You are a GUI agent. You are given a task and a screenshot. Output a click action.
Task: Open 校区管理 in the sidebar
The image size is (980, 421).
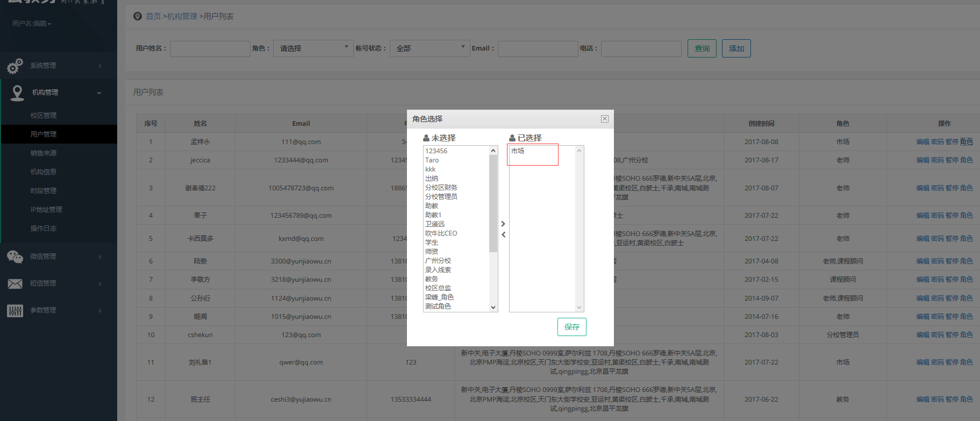pos(44,115)
